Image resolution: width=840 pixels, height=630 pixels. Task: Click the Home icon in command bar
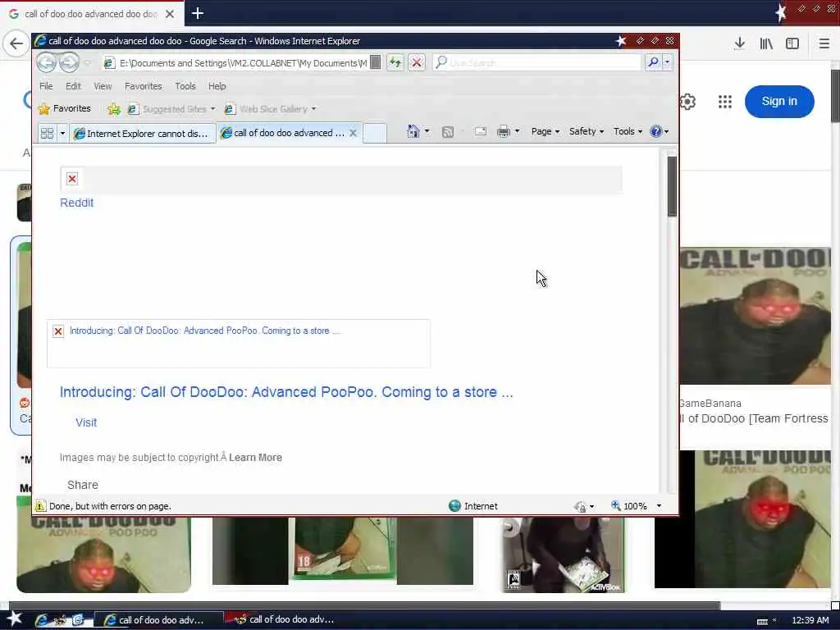tap(413, 131)
